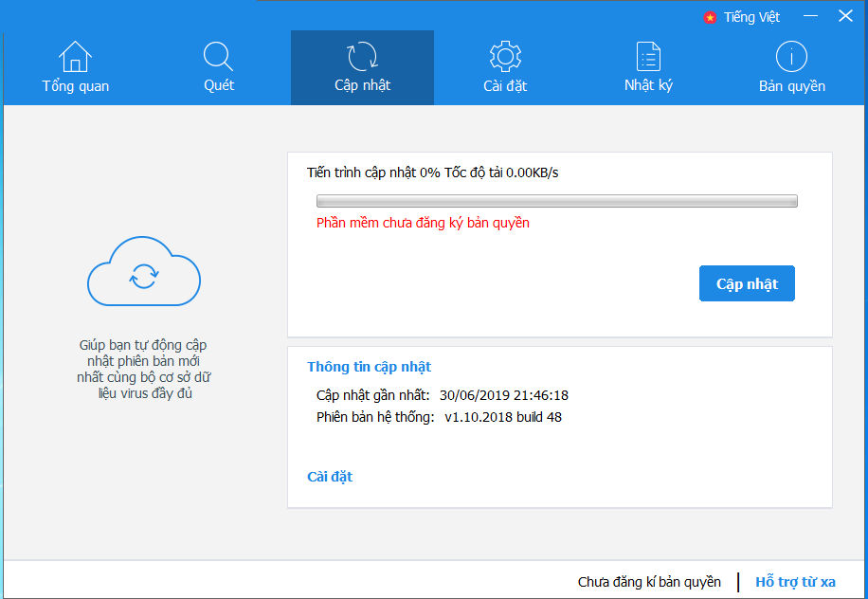
Task: Open the Cài đặt link under update info
Action: click(x=330, y=477)
